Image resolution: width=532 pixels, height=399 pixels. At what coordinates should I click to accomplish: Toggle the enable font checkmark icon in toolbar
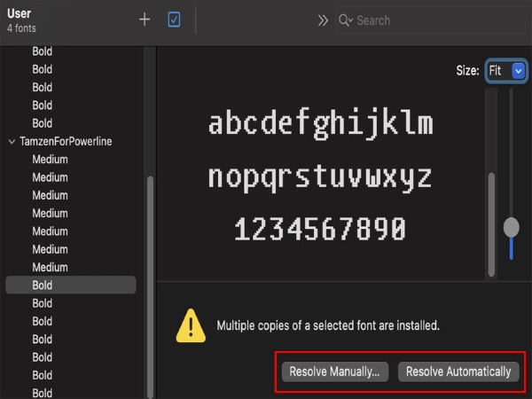(174, 20)
